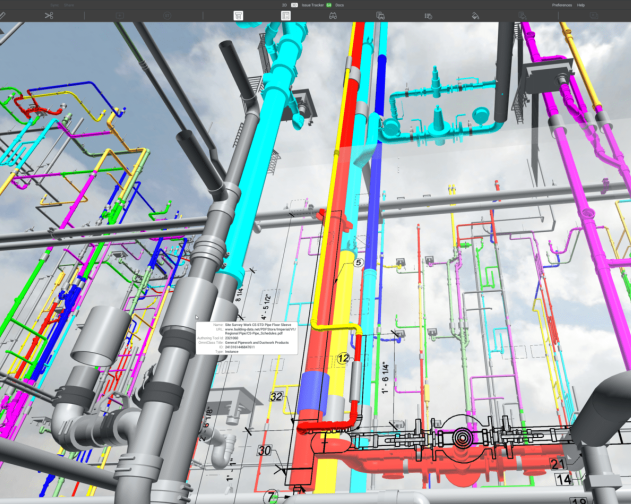
Task: Select the highlighted document view icon
Action: tap(239, 16)
